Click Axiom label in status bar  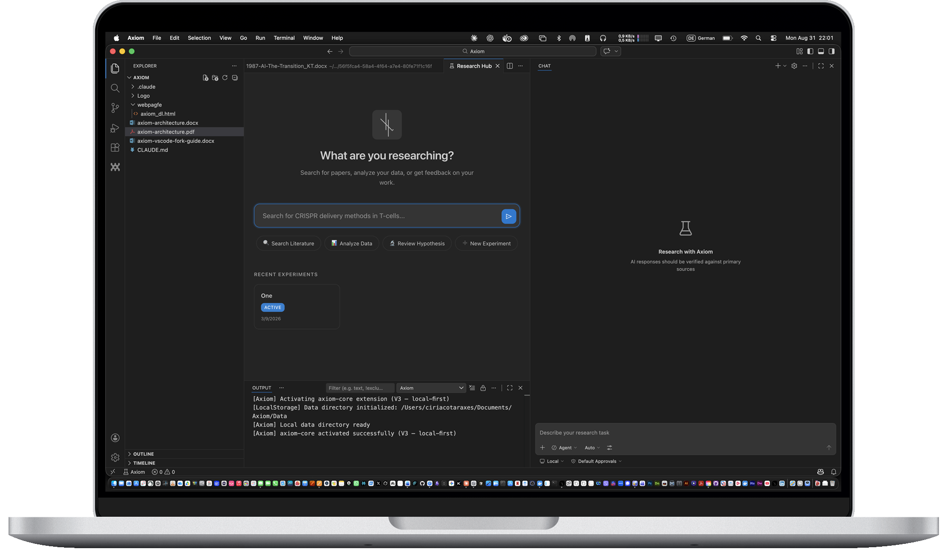(x=134, y=472)
